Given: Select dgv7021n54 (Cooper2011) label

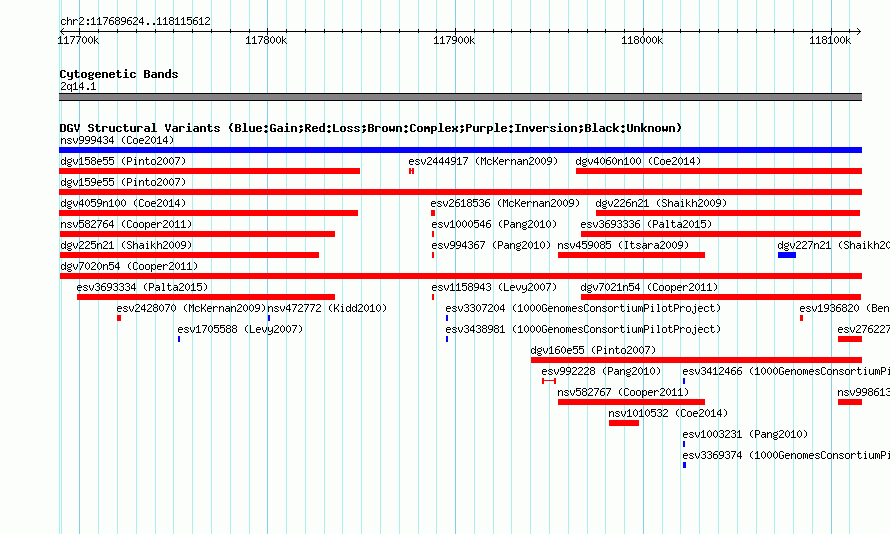Looking at the screenshot, I should pos(649,287).
